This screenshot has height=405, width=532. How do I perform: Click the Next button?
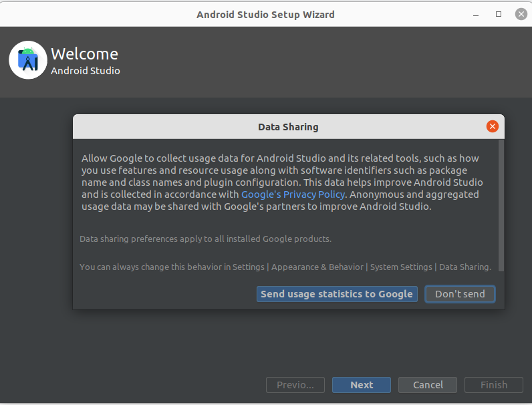(362, 385)
